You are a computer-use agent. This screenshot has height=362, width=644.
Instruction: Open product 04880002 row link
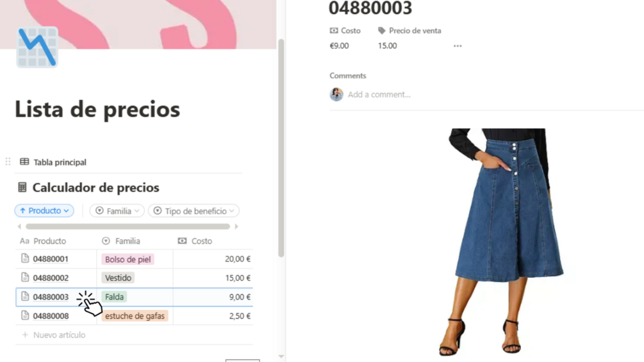point(51,278)
